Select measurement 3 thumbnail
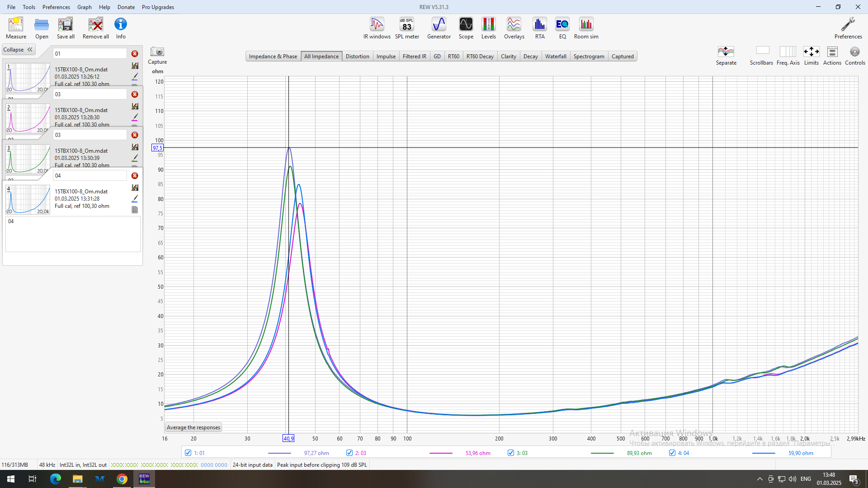This screenshot has height=488, width=868. 28,159
